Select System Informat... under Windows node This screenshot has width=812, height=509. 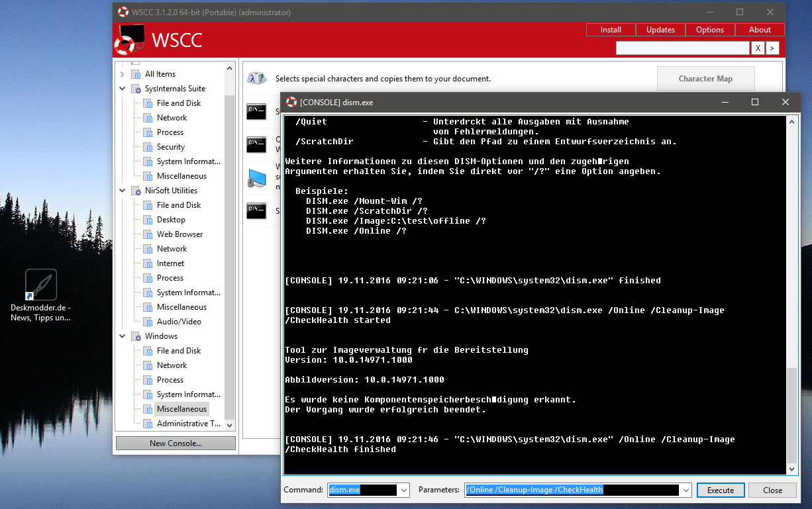[x=189, y=394]
